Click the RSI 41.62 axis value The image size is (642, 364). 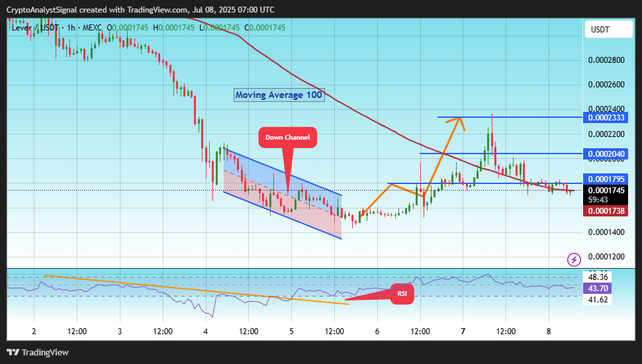598,300
